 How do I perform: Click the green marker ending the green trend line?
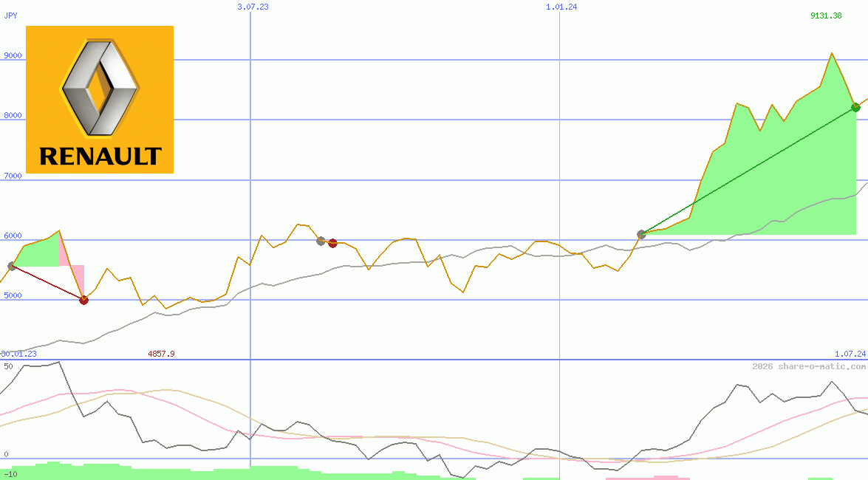point(855,107)
